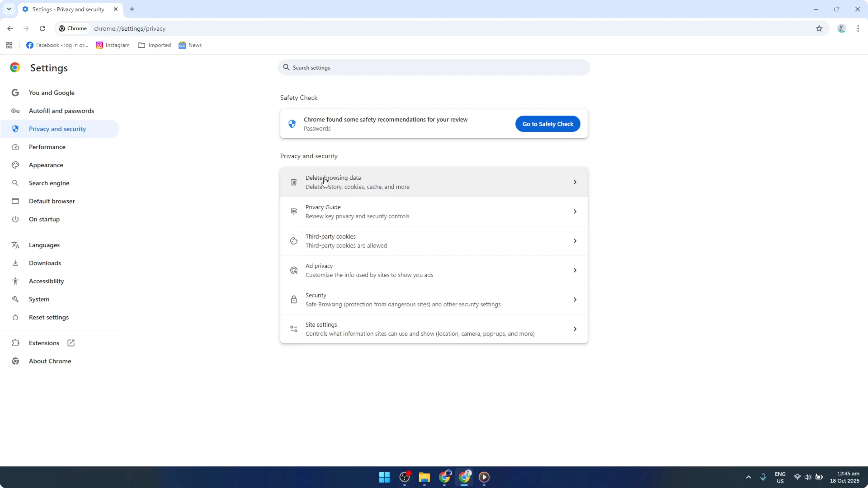Image resolution: width=868 pixels, height=488 pixels.
Task: Select the Downloads settings icon
Action: 15,263
